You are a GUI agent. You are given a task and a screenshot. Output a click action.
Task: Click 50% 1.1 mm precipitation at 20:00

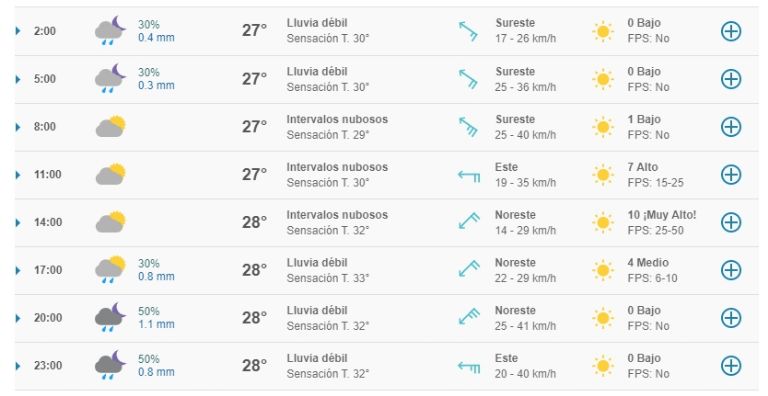[156, 318]
